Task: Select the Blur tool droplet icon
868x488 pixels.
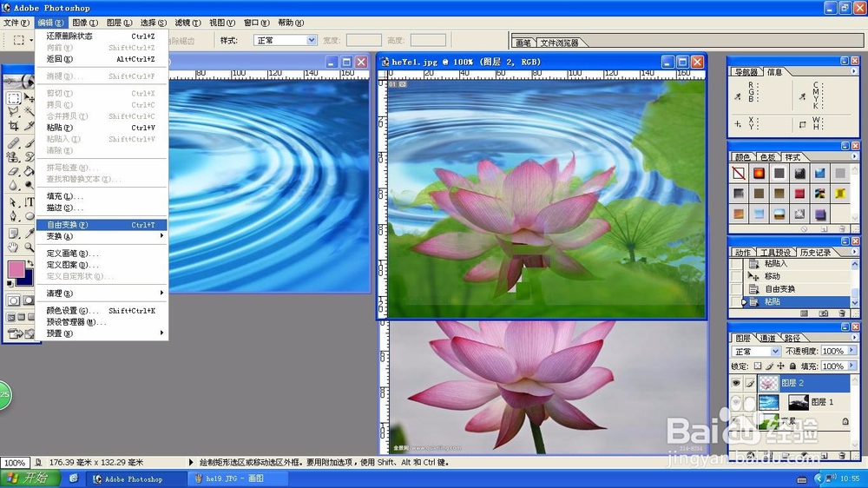Action: pos(13,185)
